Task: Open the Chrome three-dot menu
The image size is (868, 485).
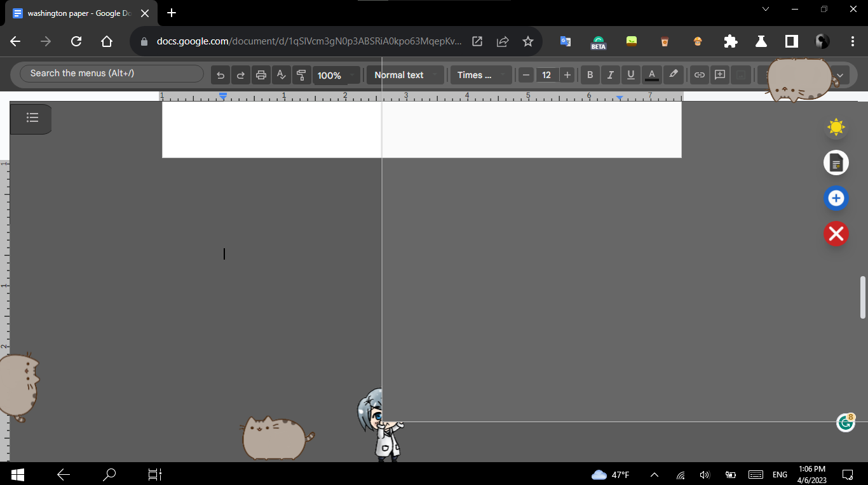Action: (853, 41)
